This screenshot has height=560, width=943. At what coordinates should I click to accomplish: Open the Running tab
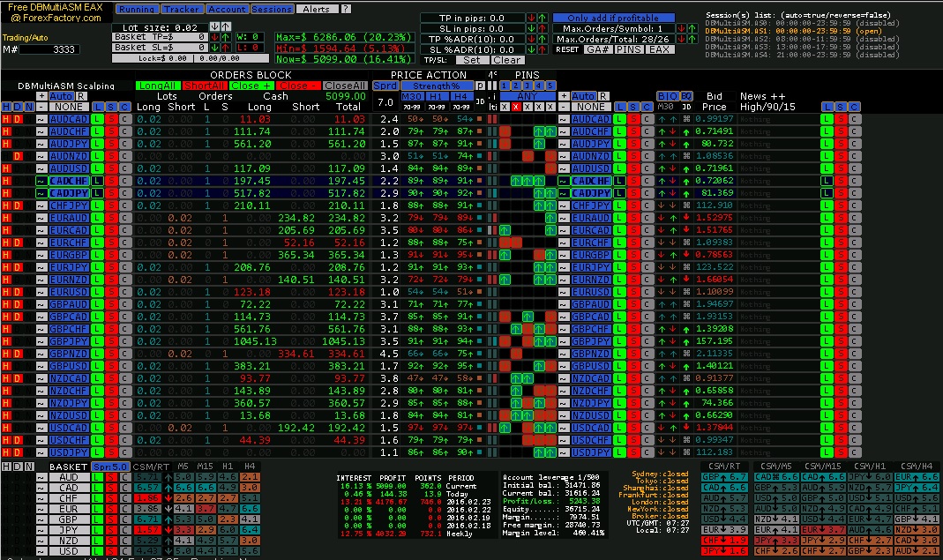point(137,9)
